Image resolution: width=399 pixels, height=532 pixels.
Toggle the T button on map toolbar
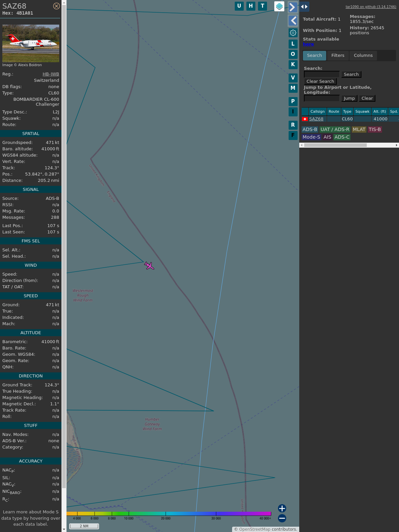click(262, 6)
